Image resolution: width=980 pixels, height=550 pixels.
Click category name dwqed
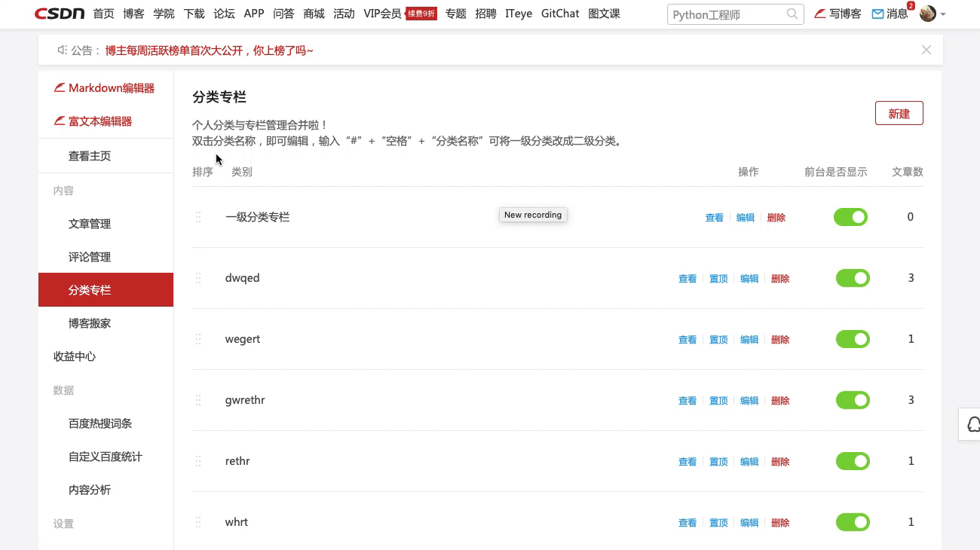click(242, 278)
